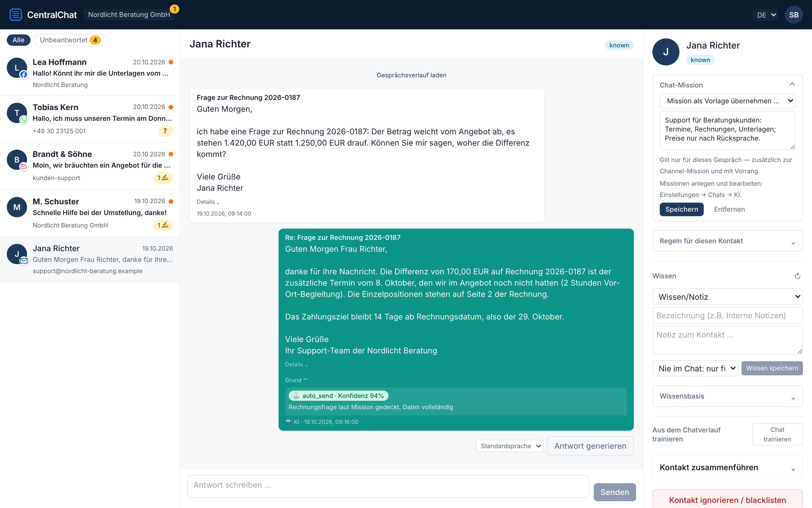
Task: Click Entfernen in Chat-Mission
Action: (729, 209)
